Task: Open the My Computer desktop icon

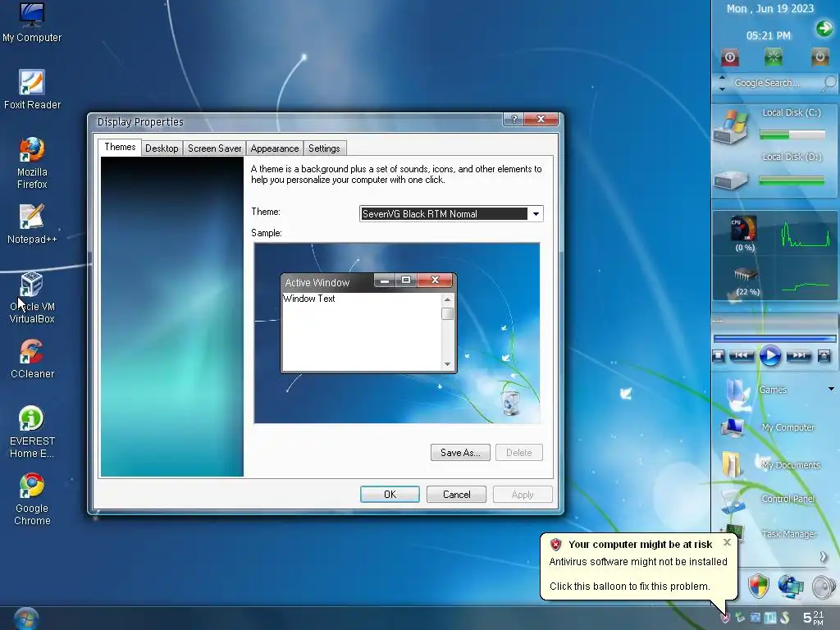Action: pyautogui.click(x=32, y=22)
